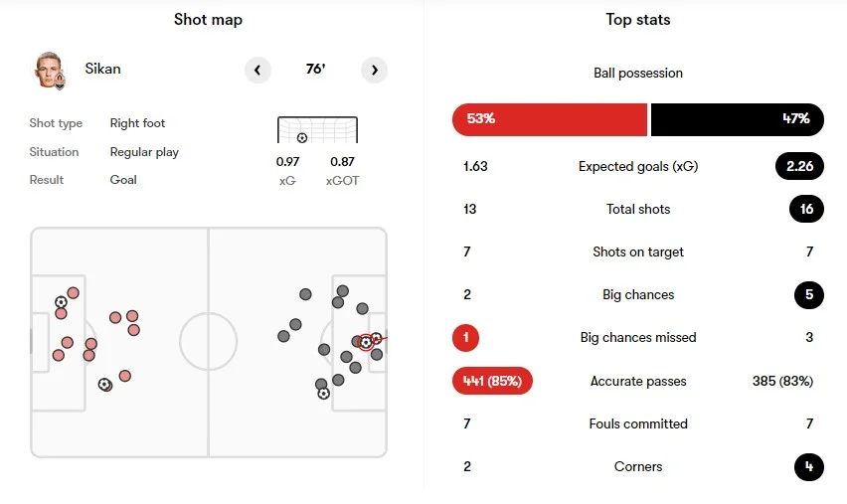Click the Top stats heading
The width and height of the screenshot is (847, 504).
click(637, 20)
